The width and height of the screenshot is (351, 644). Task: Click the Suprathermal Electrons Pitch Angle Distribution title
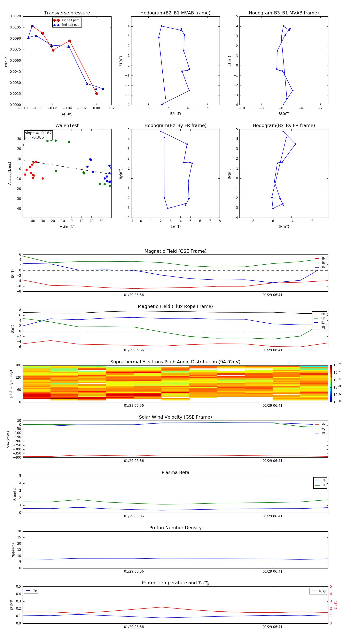pos(175,362)
